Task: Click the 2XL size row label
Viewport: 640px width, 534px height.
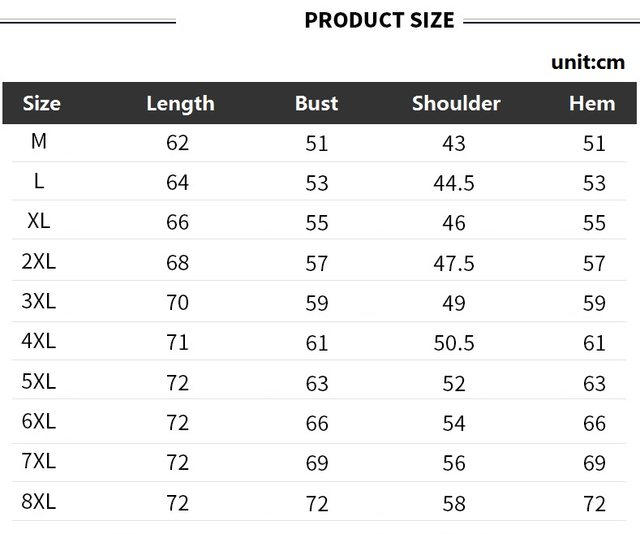Action: [39, 262]
